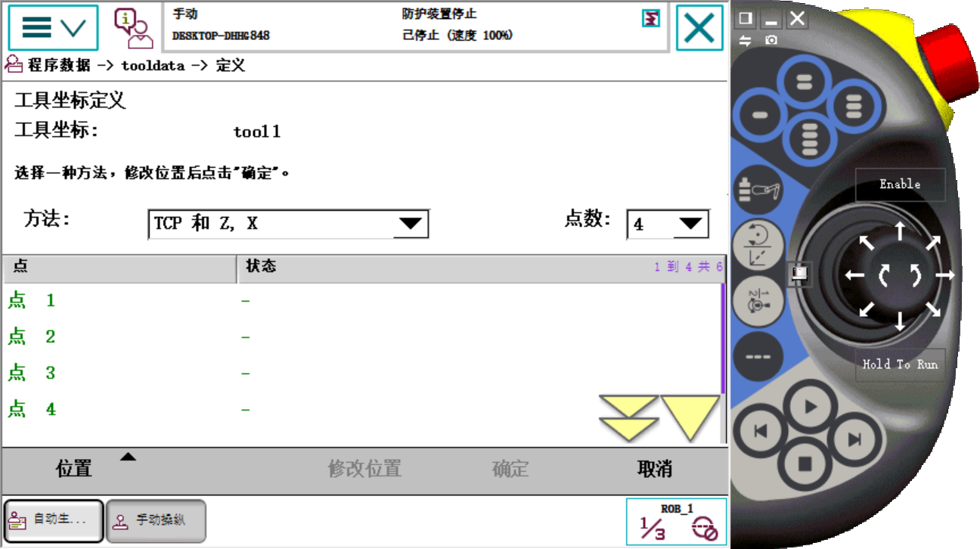Screen dimensions: 980x549
Task: Close the tool definition window with X
Action: click(699, 28)
